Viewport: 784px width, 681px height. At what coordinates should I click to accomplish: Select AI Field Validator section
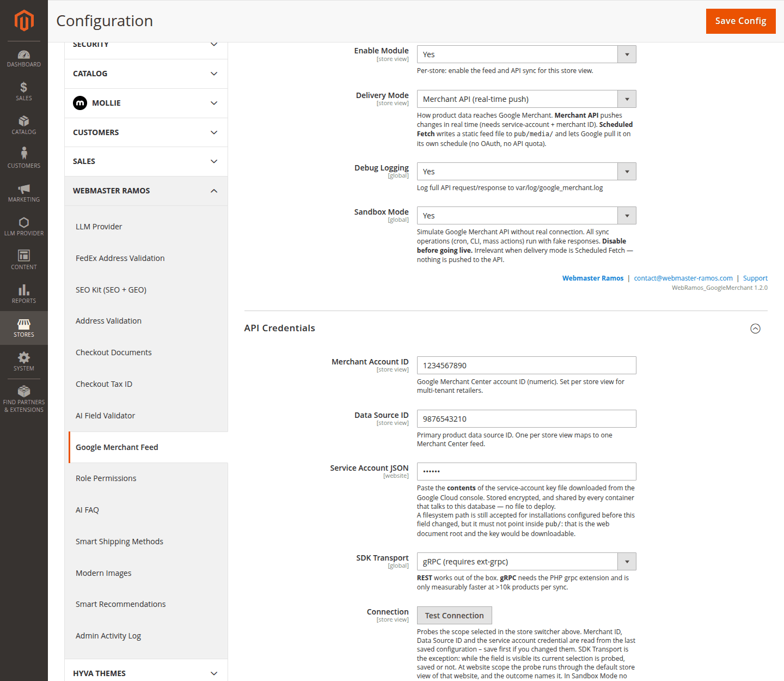coord(146,416)
